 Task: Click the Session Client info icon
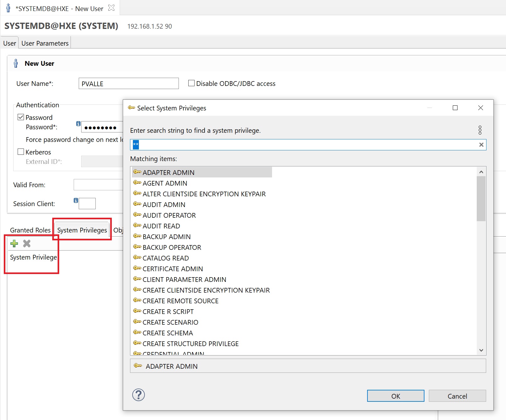(x=76, y=200)
